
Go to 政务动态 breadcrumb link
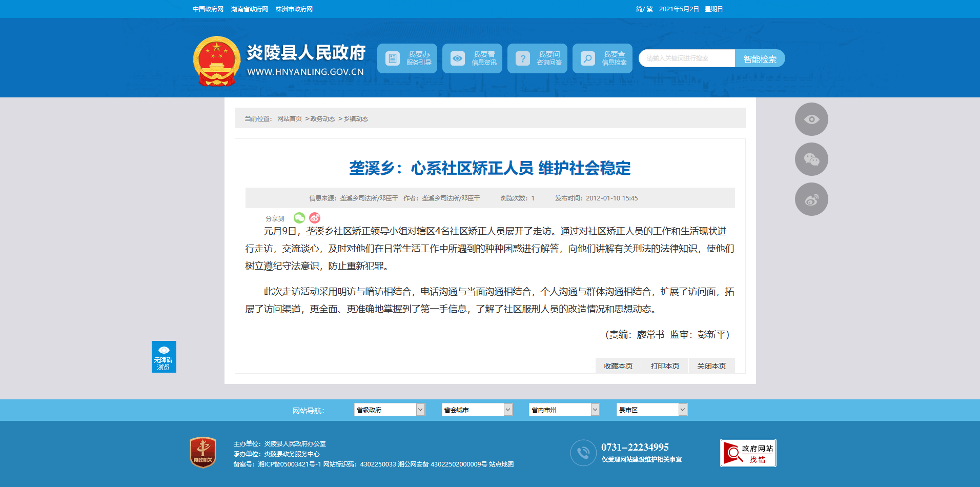322,119
